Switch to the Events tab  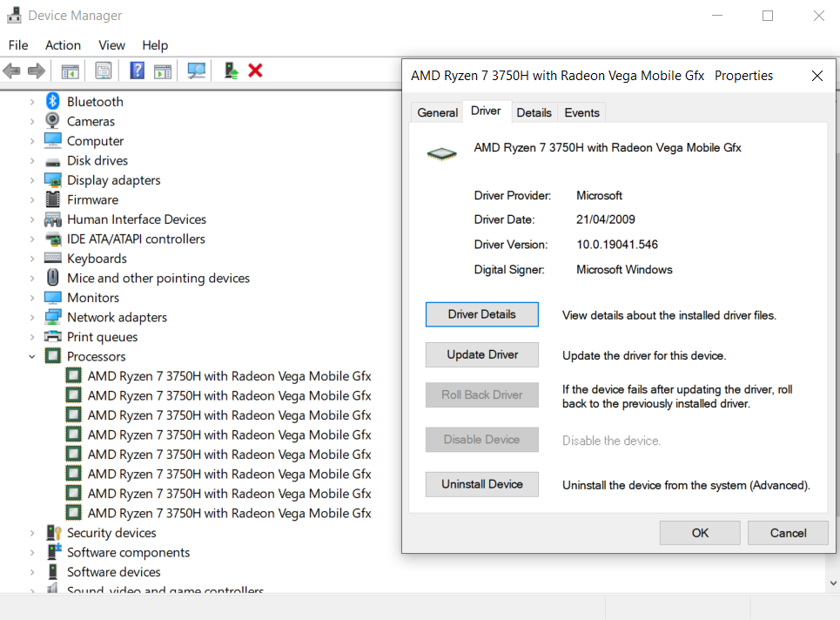click(x=581, y=112)
